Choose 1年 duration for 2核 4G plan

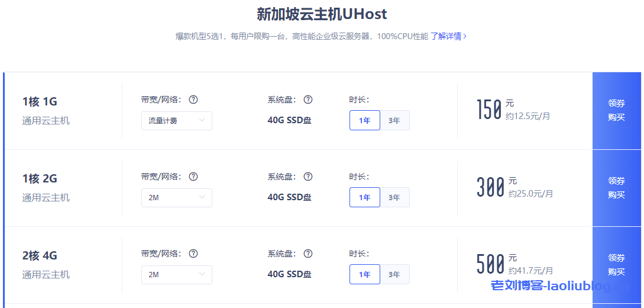[x=365, y=274]
